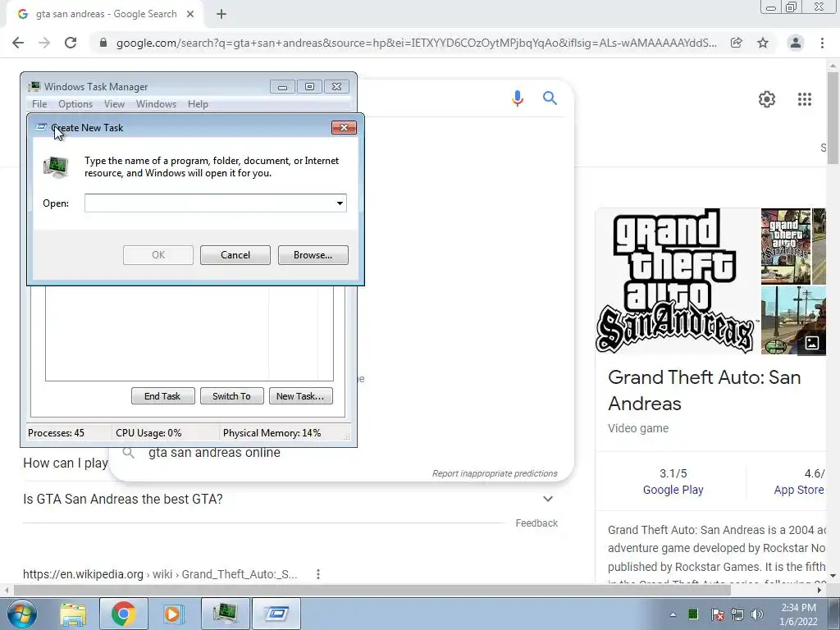This screenshot has height=630, width=840.
Task: Open Windows Media Player taskbar icon
Action: (173, 614)
